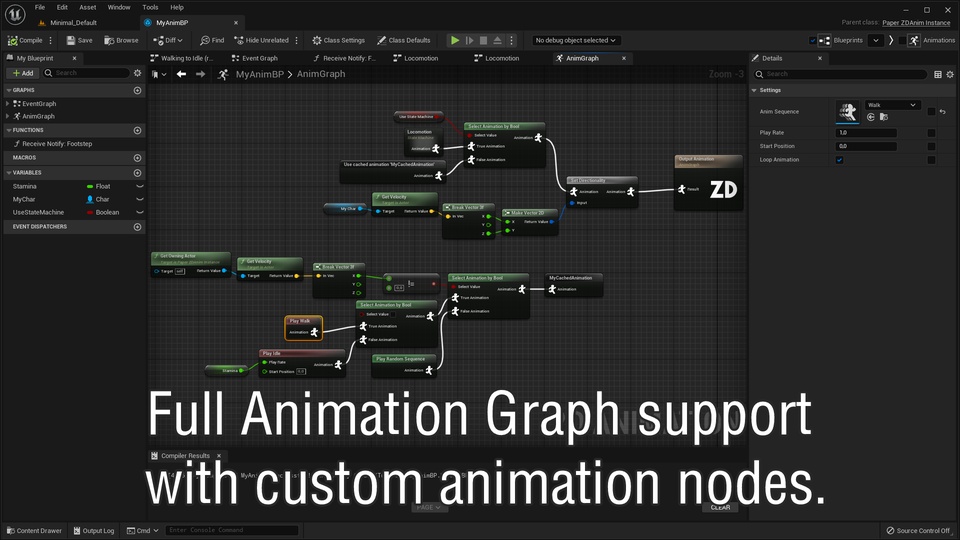Image resolution: width=960 pixels, height=540 pixels.
Task: Browse to asset in Content Browser
Action: (121, 40)
